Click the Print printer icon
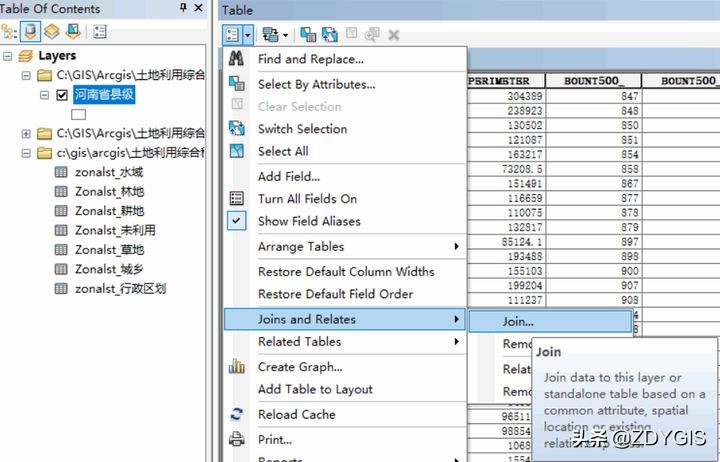 click(236, 439)
